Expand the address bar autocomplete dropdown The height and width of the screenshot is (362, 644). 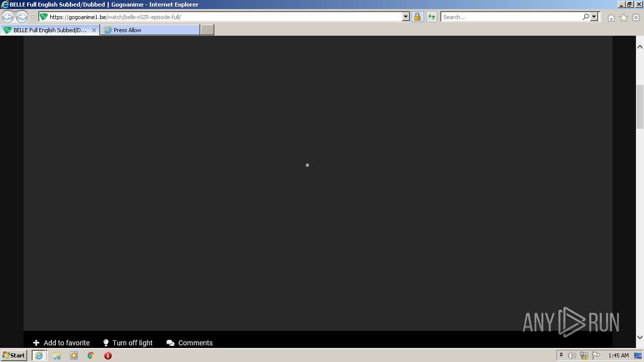point(406,17)
